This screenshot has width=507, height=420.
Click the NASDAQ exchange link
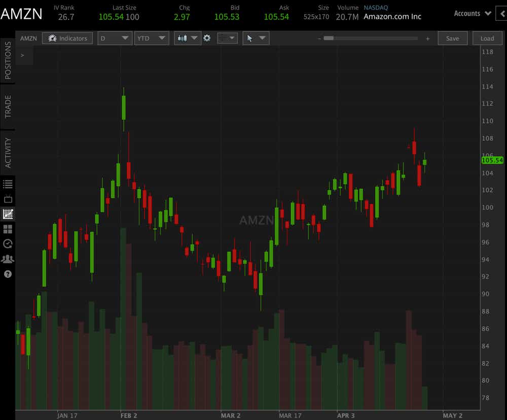(376, 8)
